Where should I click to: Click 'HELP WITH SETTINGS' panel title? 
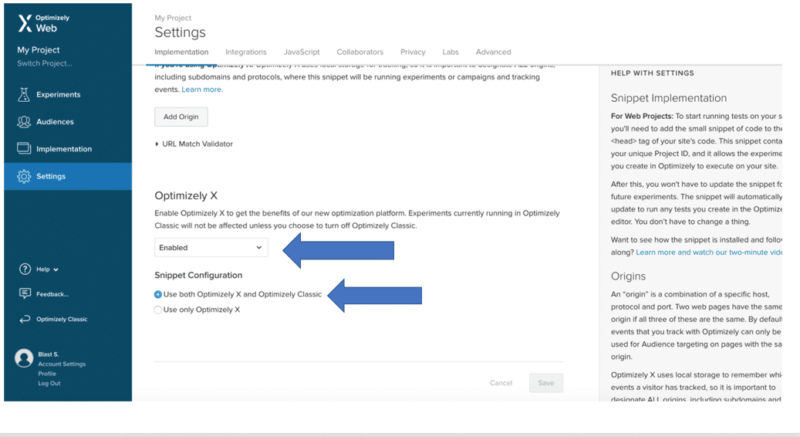[652, 73]
